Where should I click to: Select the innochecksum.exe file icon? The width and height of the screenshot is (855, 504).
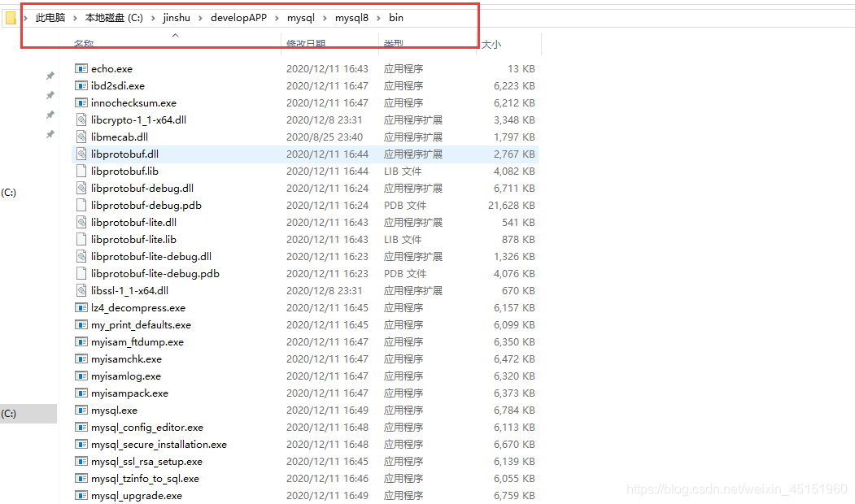tap(81, 103)
